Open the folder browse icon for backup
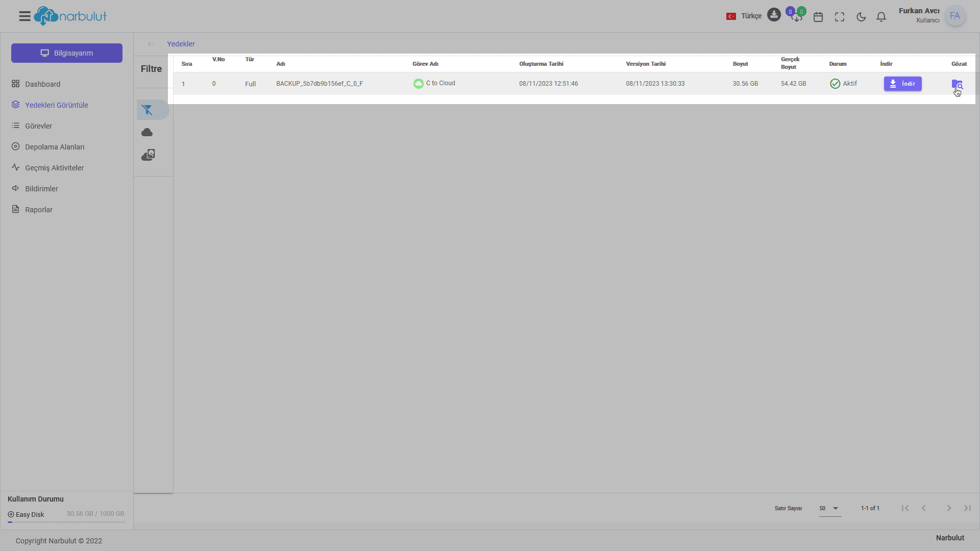The width and height of the screenshot is (980, 551). [x=957, y=84]
